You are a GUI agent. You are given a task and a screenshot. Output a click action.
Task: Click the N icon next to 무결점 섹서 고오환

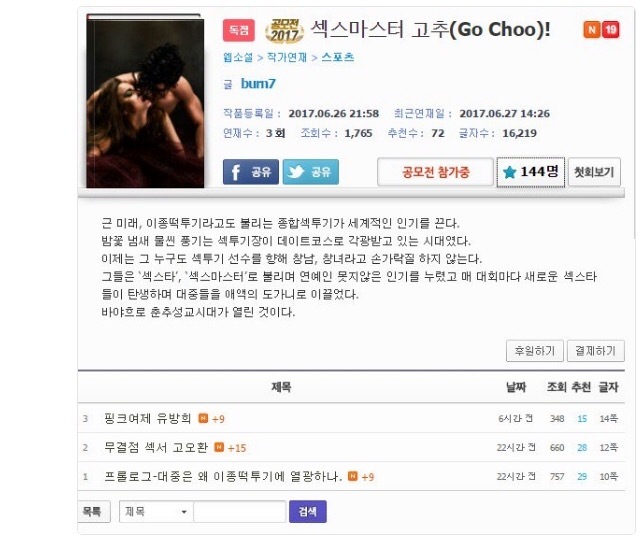coord(219,447)
